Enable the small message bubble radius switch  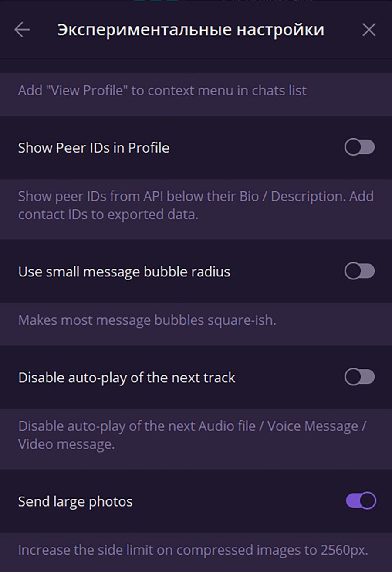(x=359, y=271)
